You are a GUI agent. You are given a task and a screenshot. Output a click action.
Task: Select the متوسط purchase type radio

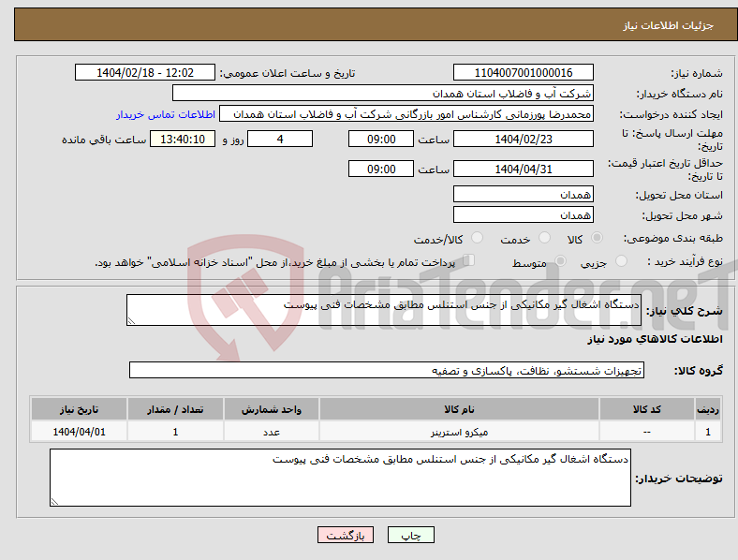tap(560, 260)
